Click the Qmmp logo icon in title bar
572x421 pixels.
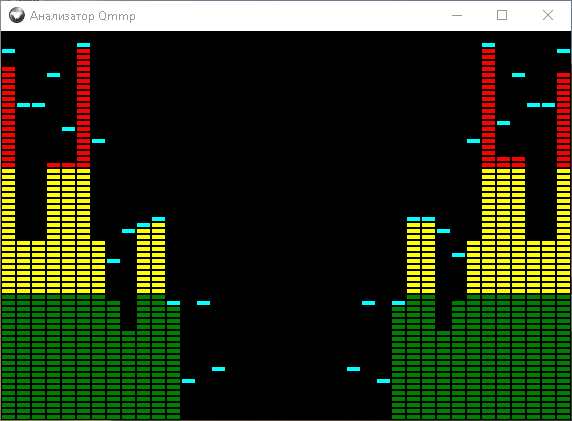tap(16, 15)
